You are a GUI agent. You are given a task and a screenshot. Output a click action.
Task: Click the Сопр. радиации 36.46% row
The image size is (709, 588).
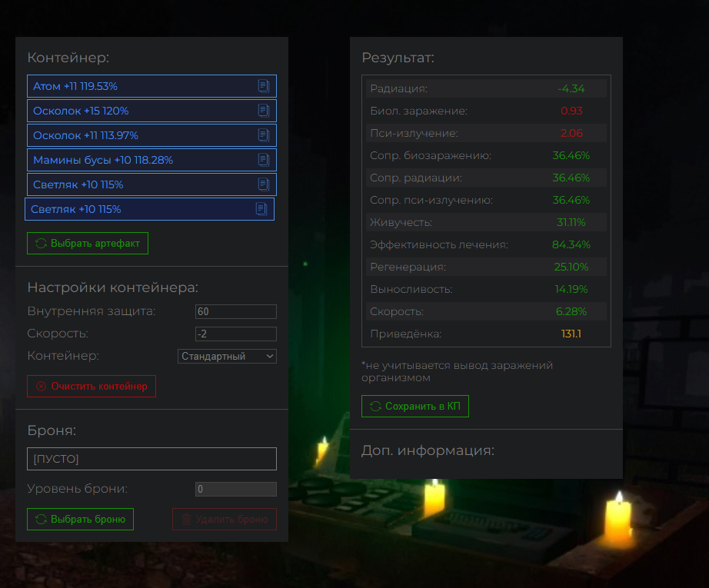tap(486, 178)
